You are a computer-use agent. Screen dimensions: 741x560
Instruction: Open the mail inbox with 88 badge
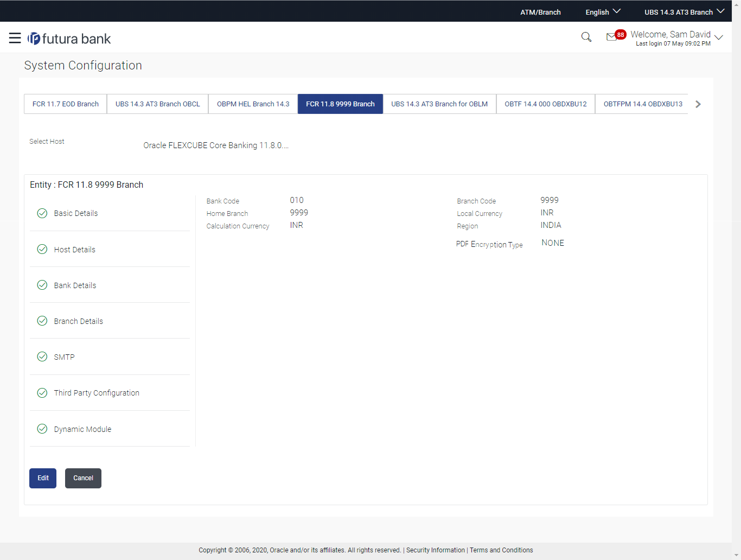point(616,36)
